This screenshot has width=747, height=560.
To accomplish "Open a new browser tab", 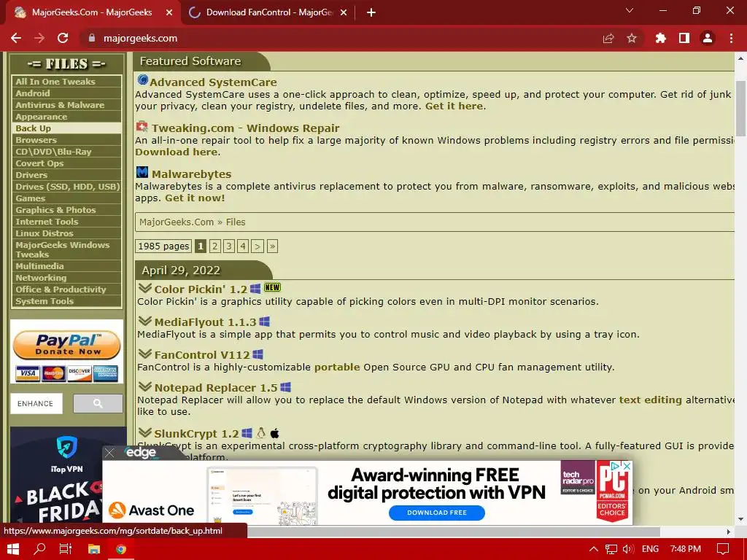I will [371, 12].
